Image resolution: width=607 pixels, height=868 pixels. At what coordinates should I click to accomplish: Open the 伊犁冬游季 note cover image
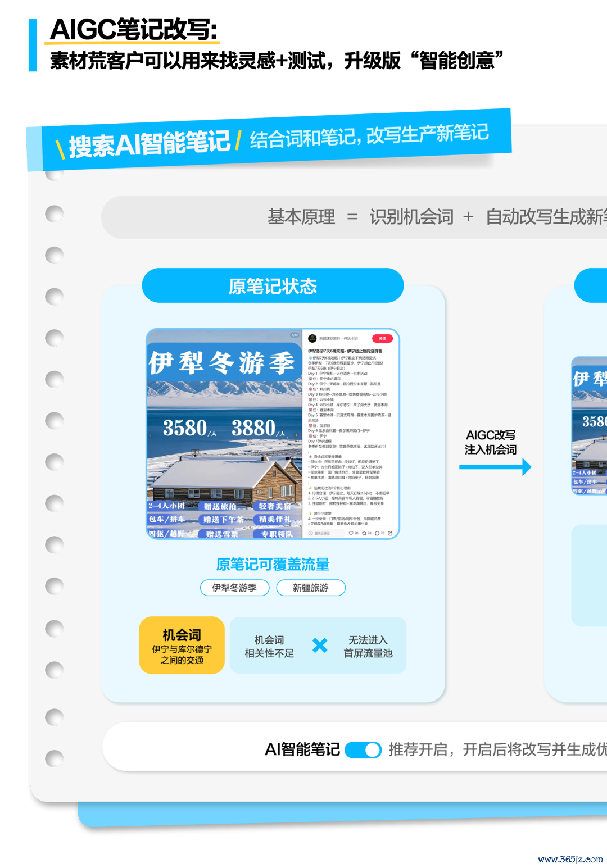(x=225, y=434)
